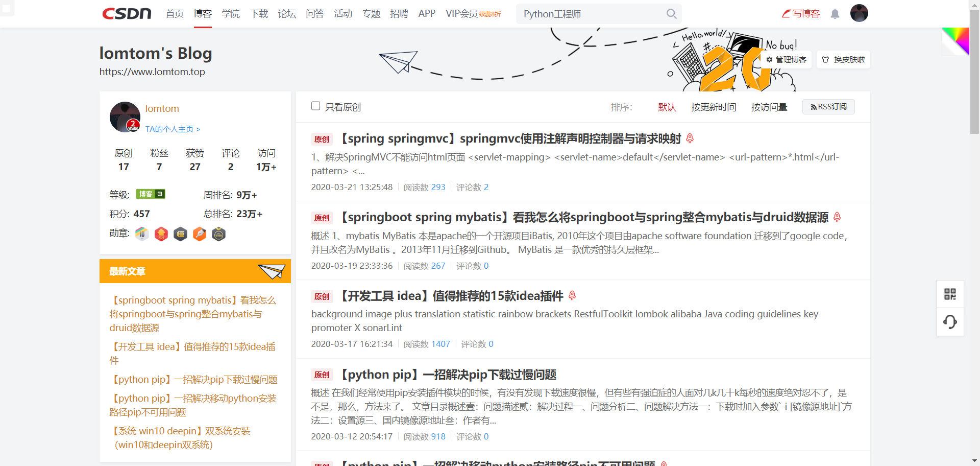Open the 招聘 navigation item
The height and width of the screenshot is (466, 980).
[399, 14]
